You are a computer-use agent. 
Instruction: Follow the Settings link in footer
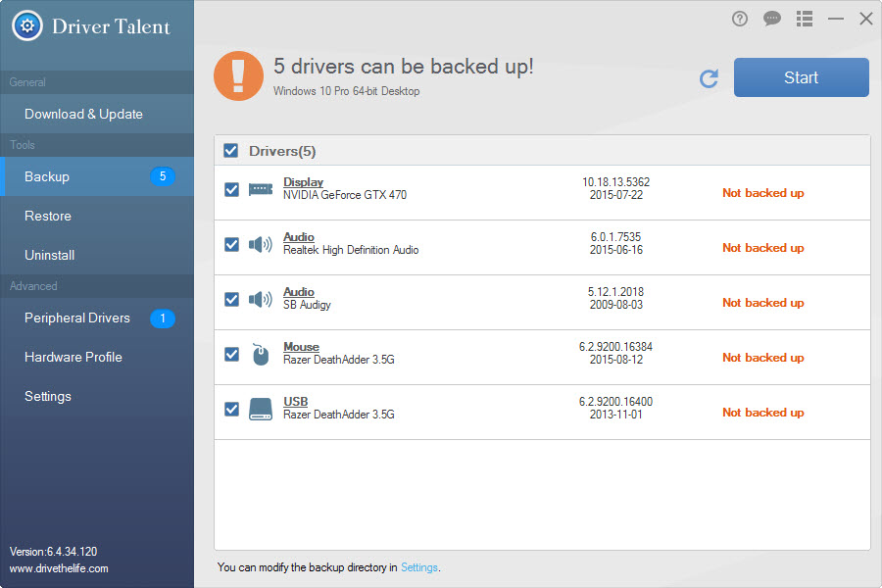(x=419, y=567)
